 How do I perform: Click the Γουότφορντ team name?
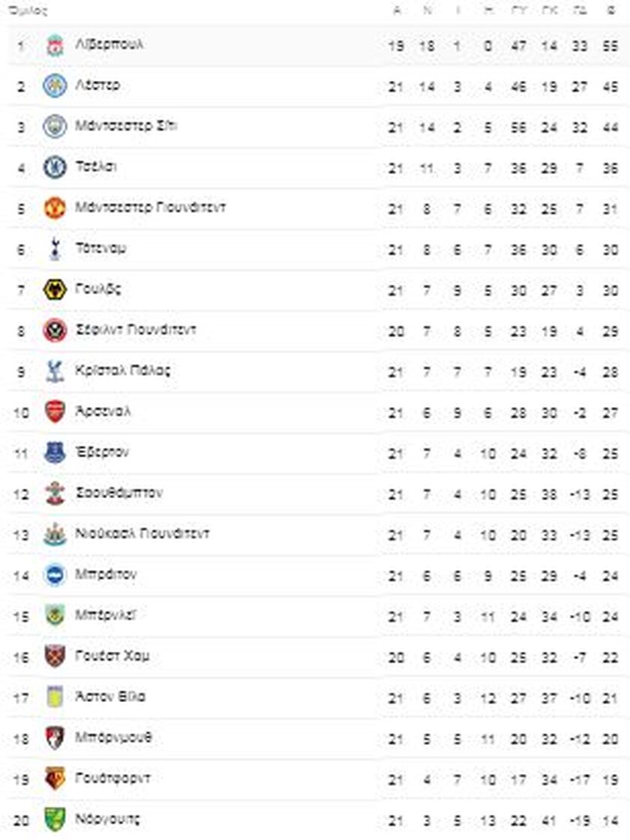pyautogui.click(x=113, y=778)
